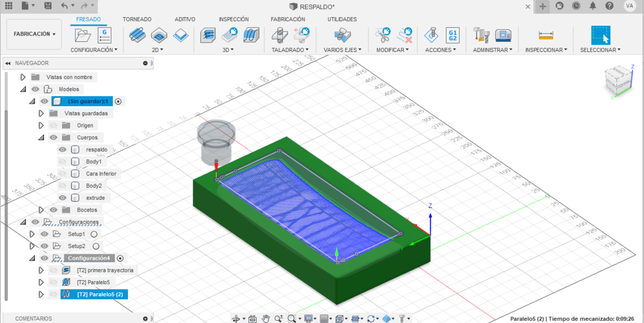Viewport: 644px width, 323px height.
Task: Show the hidden Cara Inferior body
Action: pyautogui.click(x=62, y=173)
